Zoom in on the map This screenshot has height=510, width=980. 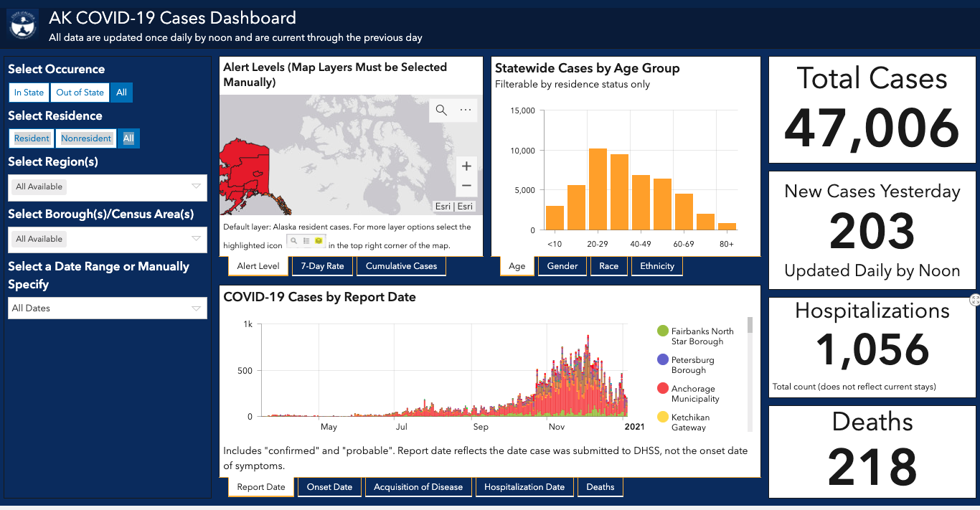point(466,166)
